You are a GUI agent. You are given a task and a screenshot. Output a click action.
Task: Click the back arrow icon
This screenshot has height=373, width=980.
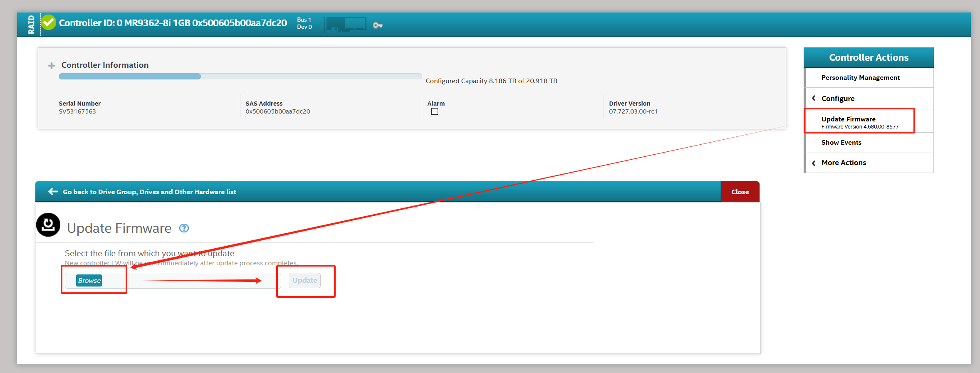tap(53, 192)
